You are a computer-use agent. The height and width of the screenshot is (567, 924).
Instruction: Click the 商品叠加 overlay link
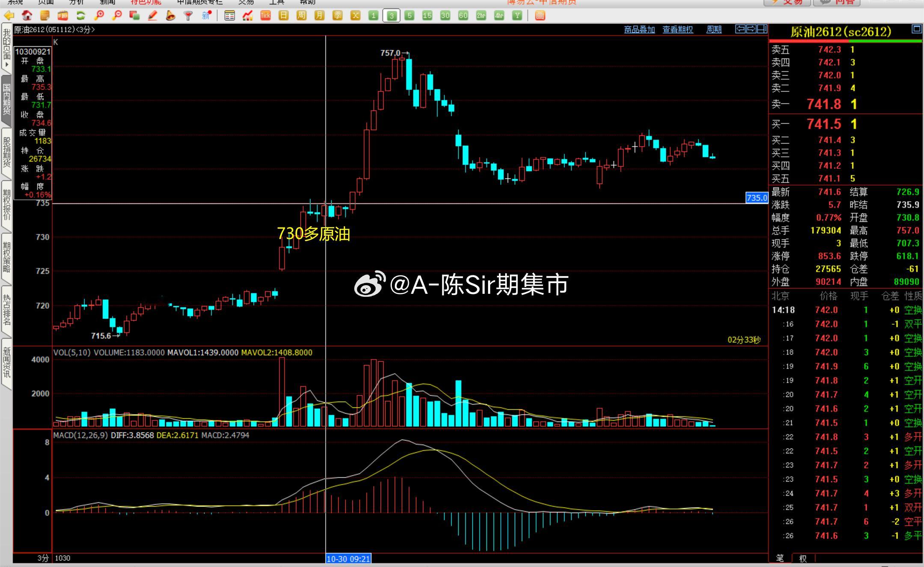(640, 30)
